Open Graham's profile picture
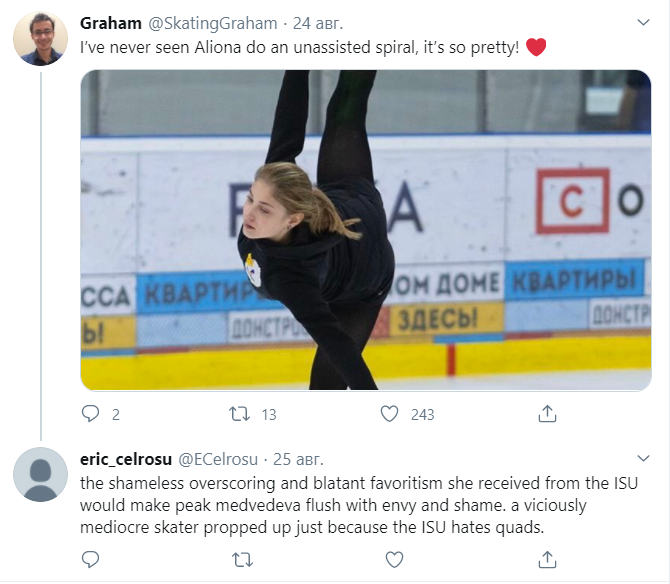This screenshot has width=670, height=584. coord(40,40)
